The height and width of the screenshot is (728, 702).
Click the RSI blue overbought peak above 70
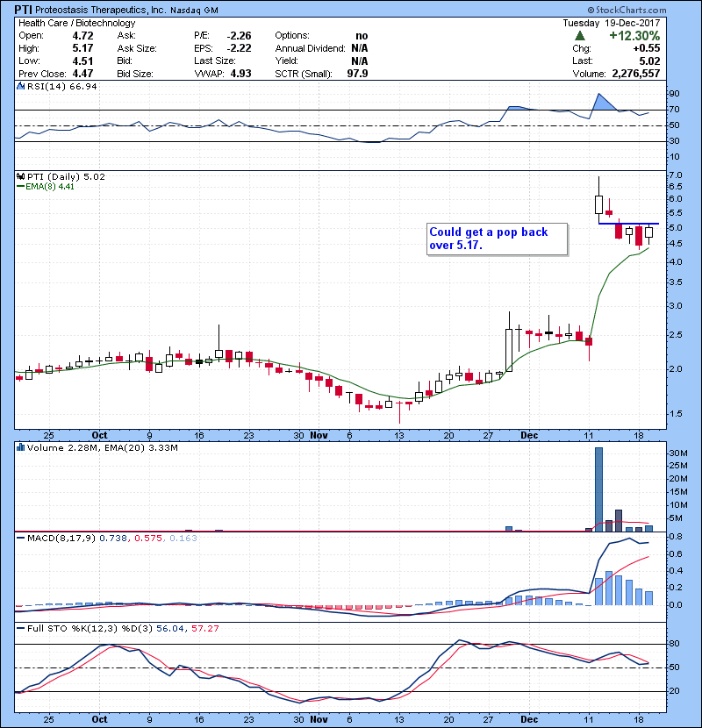pos(602,103)
